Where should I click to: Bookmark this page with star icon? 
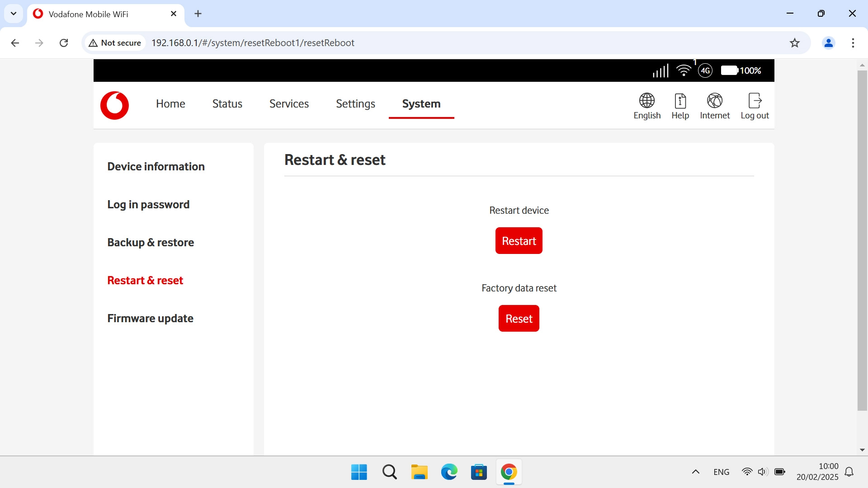click(x=794, y=43)
